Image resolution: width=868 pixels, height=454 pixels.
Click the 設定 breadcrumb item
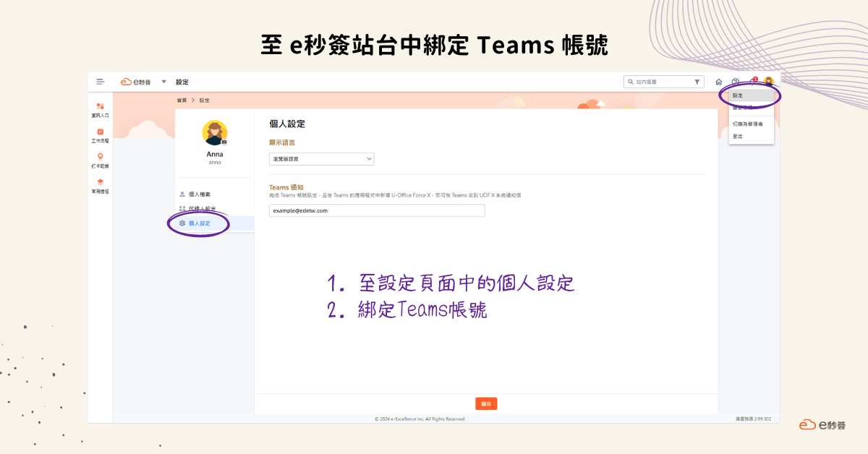pyautogui.click(x=205, y=100)
